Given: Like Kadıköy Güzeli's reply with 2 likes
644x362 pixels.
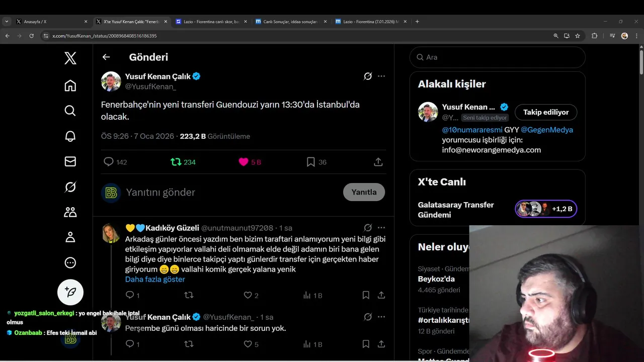Looking at the screenshot, I should click(x=248, y=295).
